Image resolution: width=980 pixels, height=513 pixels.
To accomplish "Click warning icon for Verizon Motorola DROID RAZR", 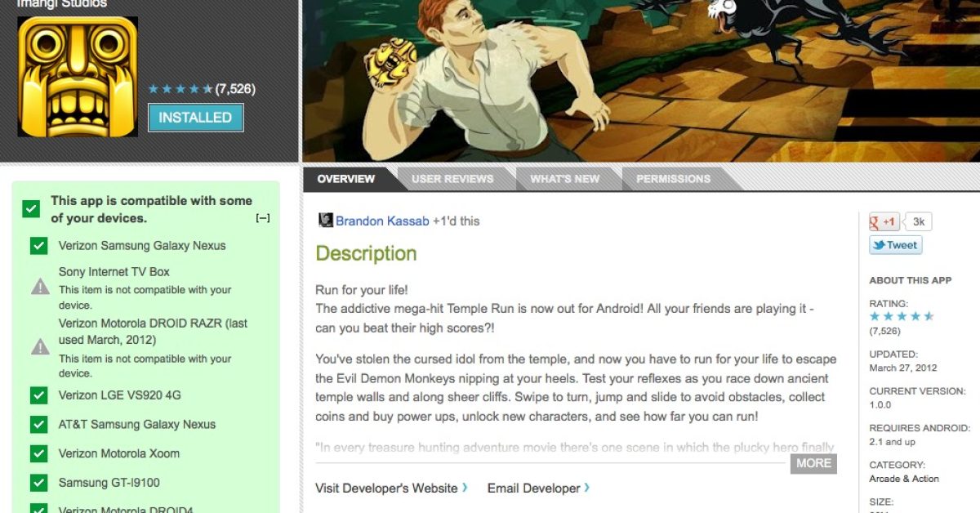I will pos(40,347).
